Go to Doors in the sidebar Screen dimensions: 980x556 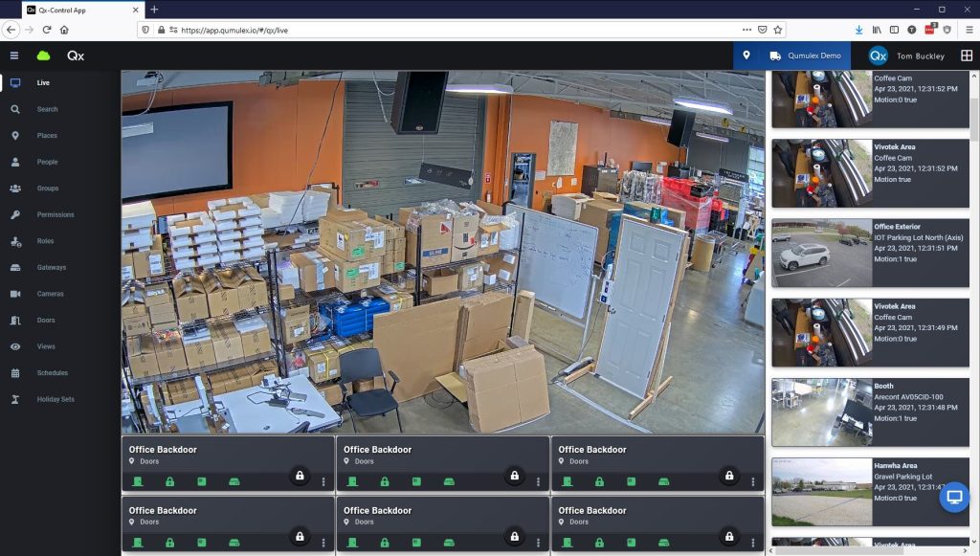46,320
